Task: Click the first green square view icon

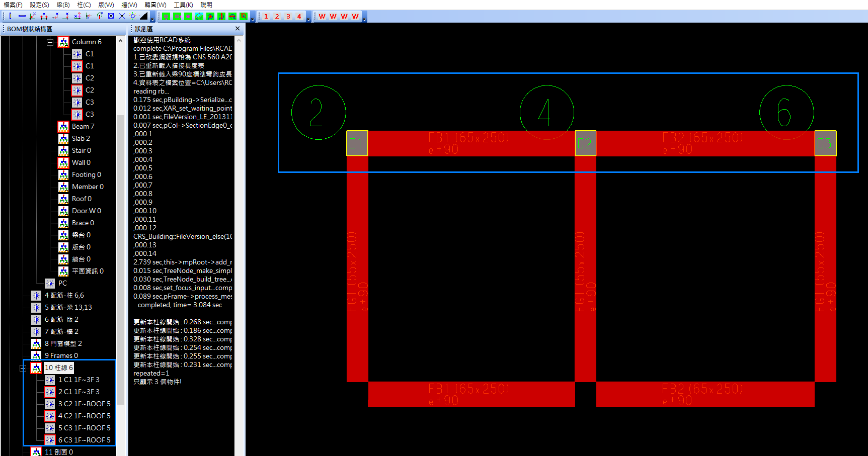Action: pyautogui.click(x=166, y=17)
